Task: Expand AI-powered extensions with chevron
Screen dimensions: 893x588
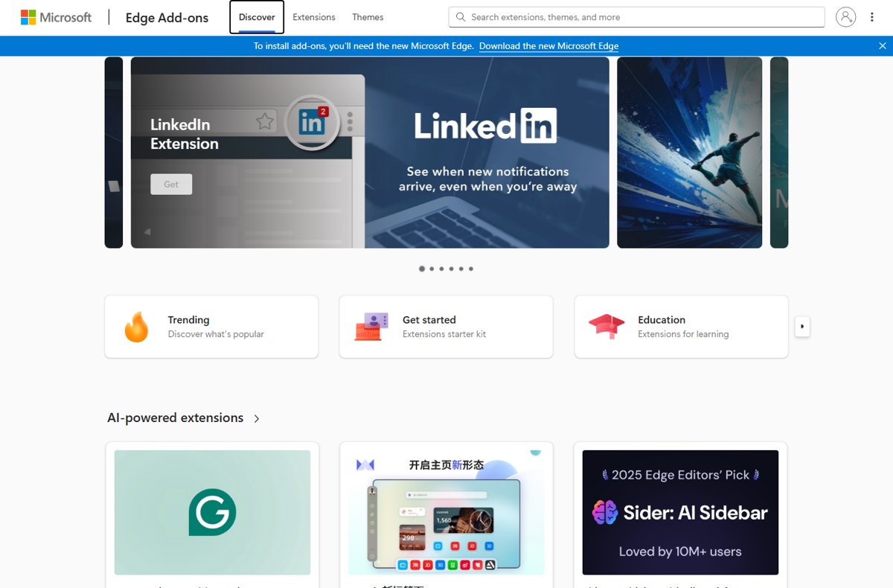Action: [257, 419]
